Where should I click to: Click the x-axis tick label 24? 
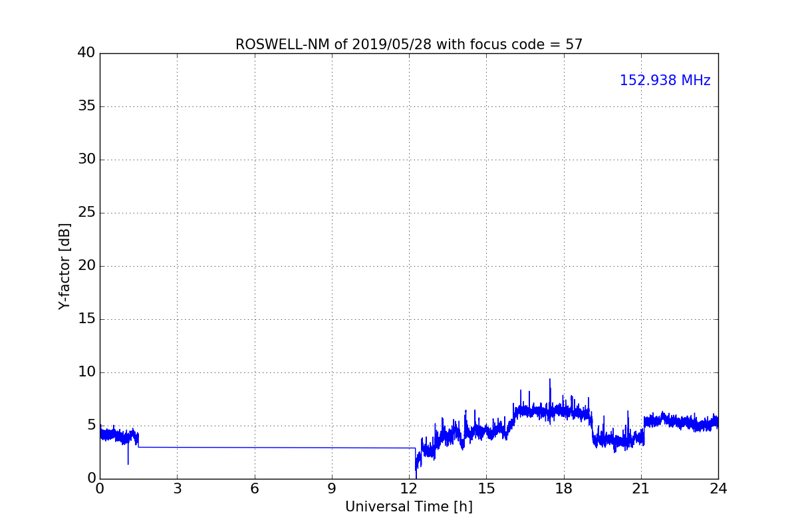click(718, 489)
